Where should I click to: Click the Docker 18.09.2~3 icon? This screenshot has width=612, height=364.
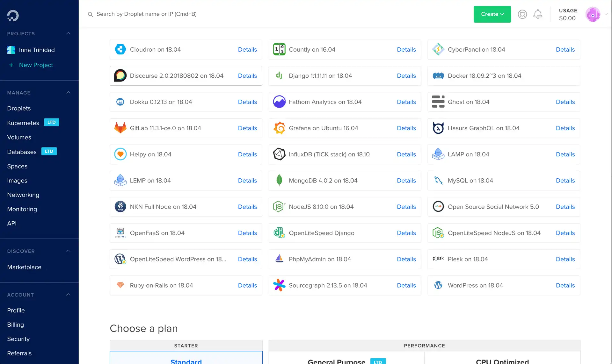(x=438, y=75)
